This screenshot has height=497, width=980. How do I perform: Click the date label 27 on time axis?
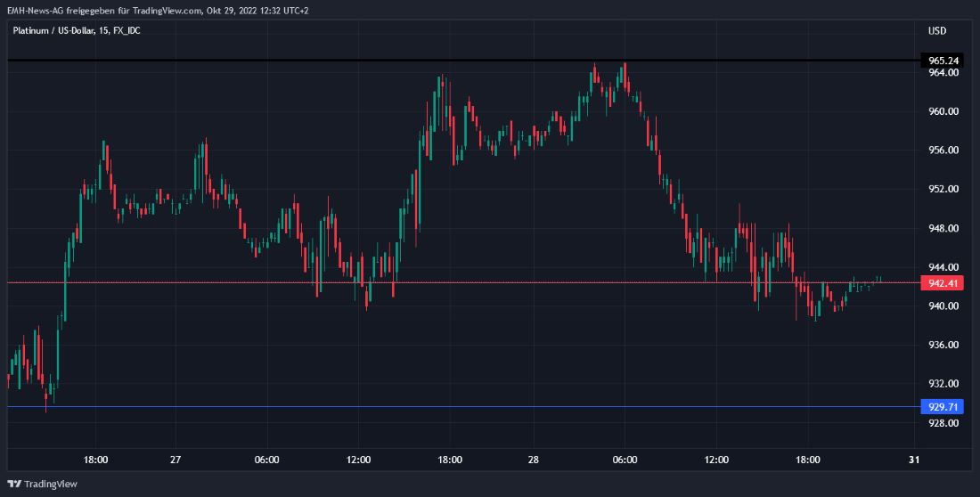(x=176, y=460)
